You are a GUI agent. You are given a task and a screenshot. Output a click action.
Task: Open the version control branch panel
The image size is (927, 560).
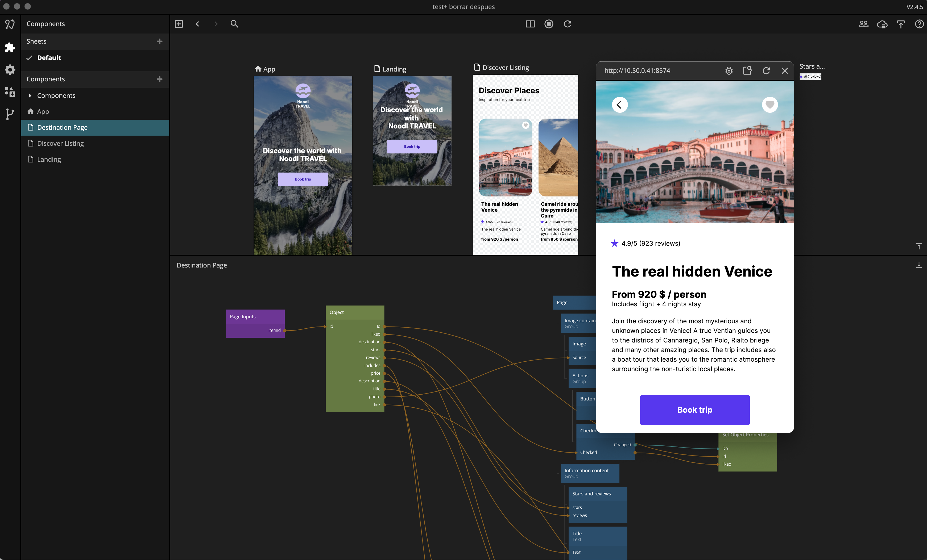tap(10, 114)
